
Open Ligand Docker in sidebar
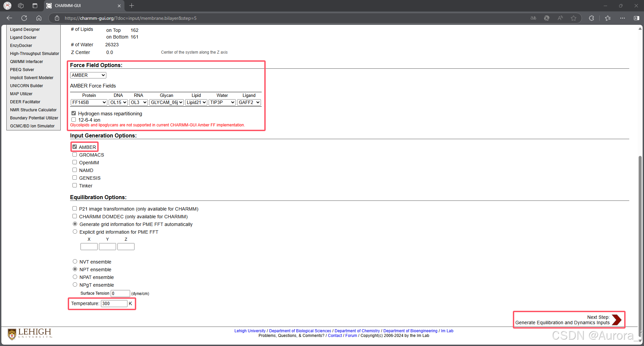23,38
